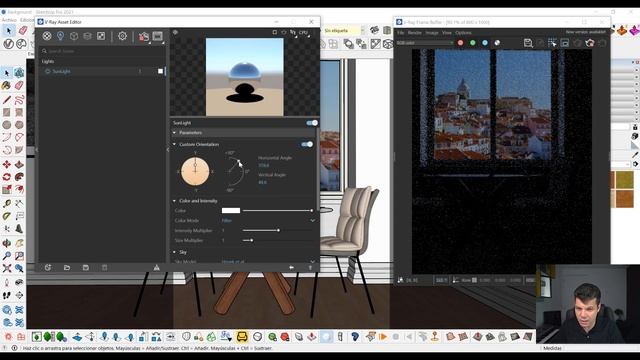
Task: Click the sunlight preview thumbnail
Action: point(244,77)
